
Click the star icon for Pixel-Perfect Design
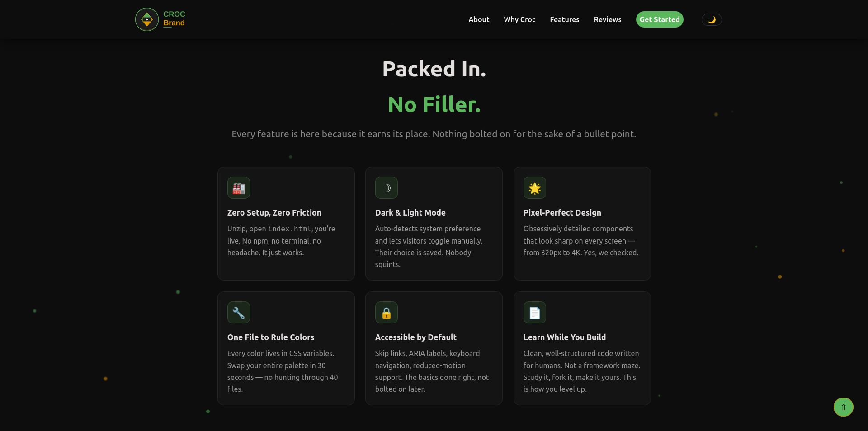point(535,188)
